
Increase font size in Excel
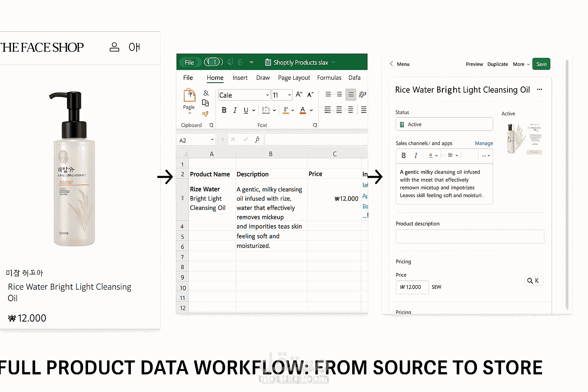(x=299, y=94)
